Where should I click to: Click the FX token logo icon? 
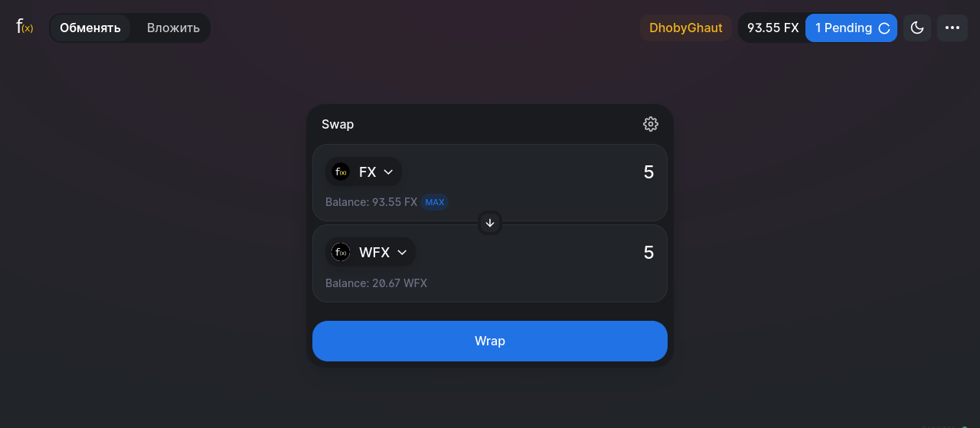[341, 172]
